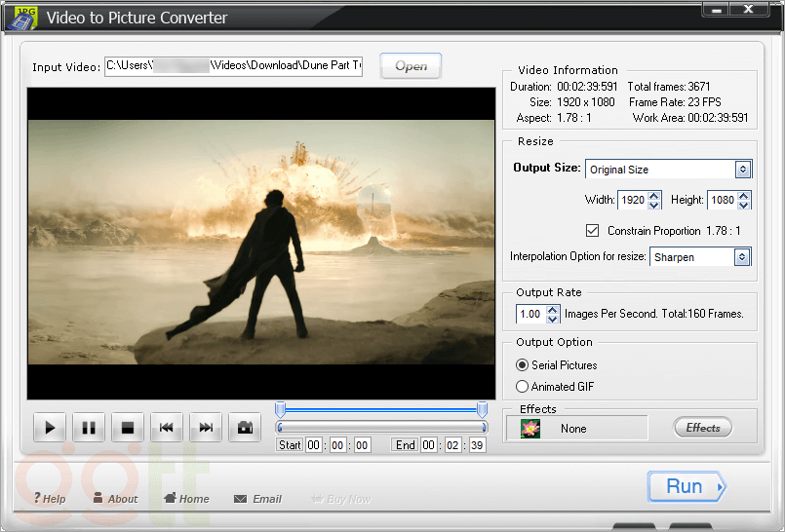785x532 pixels.
Task: Skip to the next frame
Action: click(x=206, y=428)
